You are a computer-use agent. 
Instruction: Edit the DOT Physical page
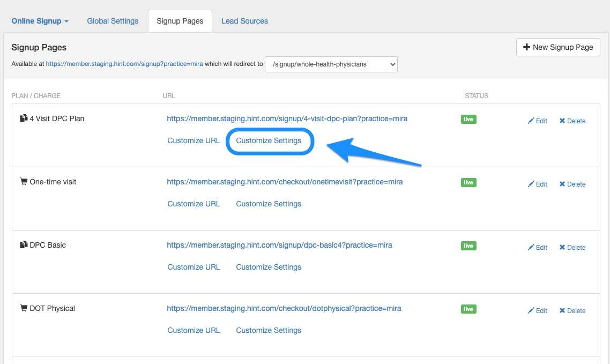[x=537, y=311]
